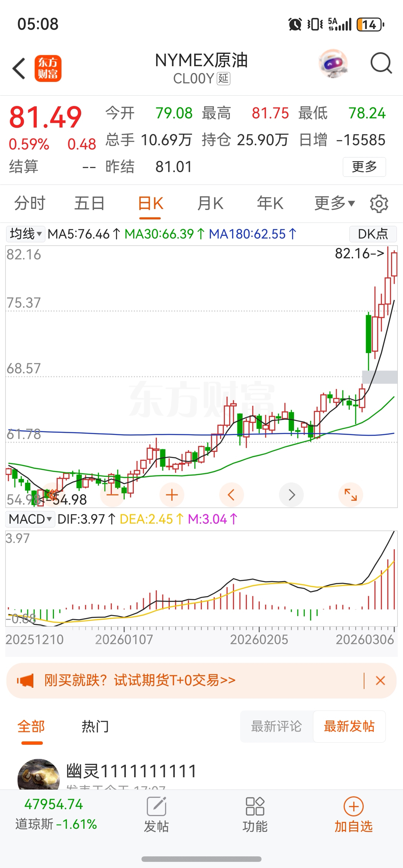Tap the home gesture bar
The image size is (403, 868).
point(201,859)
